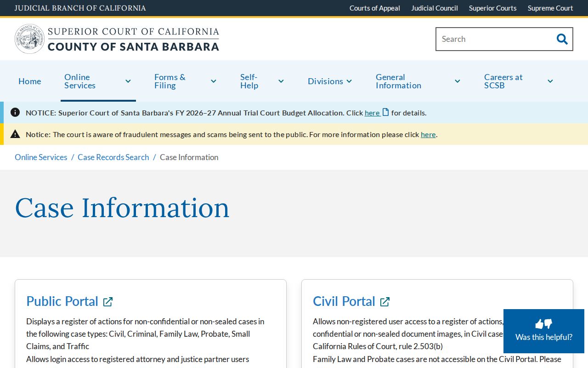The height and width of the screenshot is (368, 588).
Task: Expand the General Information chevron
Action: [458, 81]
